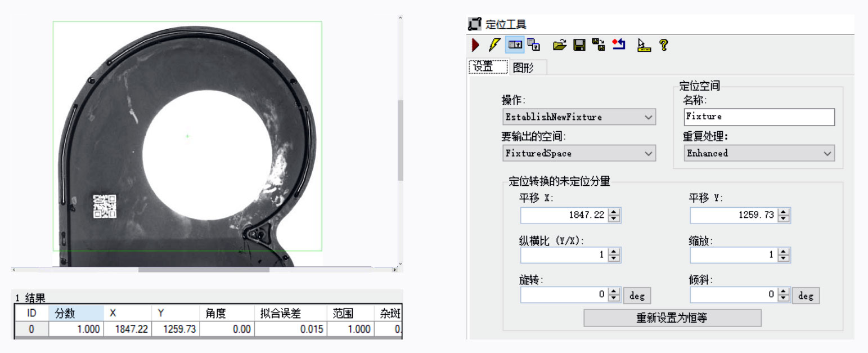Save the tool with the floppy disk icon
The height and width of the screenshot is (353, 868).
579,45
